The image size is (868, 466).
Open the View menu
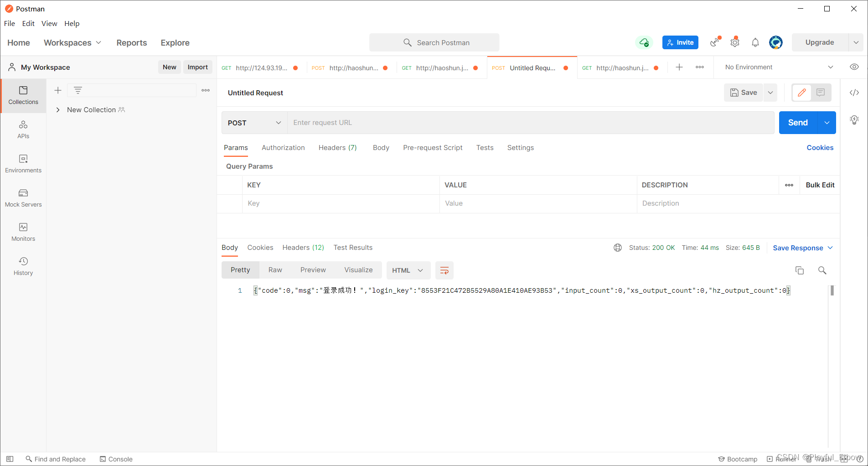(x=49, y=24)
